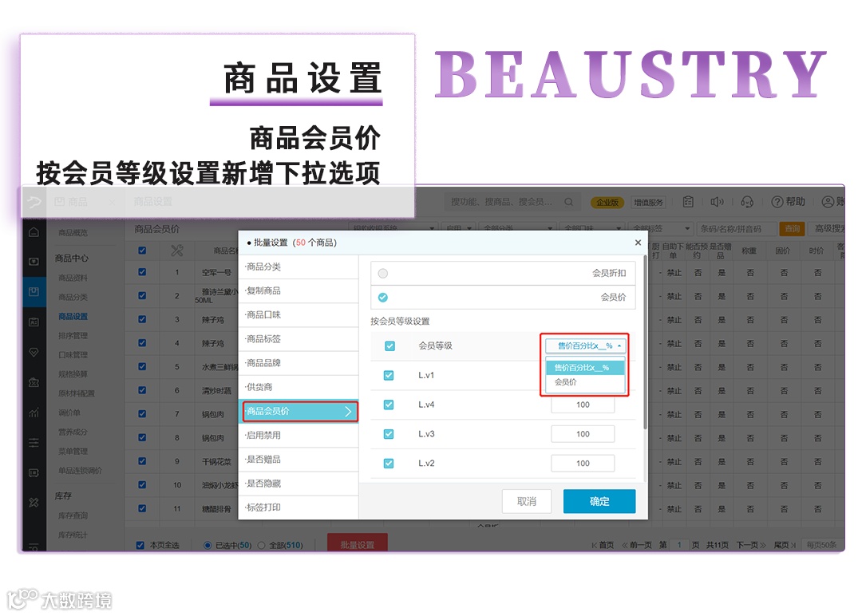Click the page number input showing 1
This screenshot has width=862, height=616.
click(679, 545)
